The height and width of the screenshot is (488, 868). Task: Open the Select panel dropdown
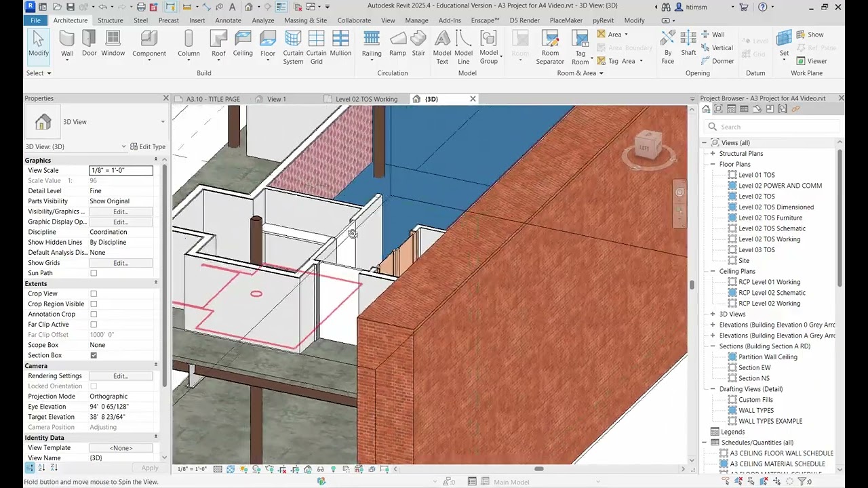[x=39, y=73]
